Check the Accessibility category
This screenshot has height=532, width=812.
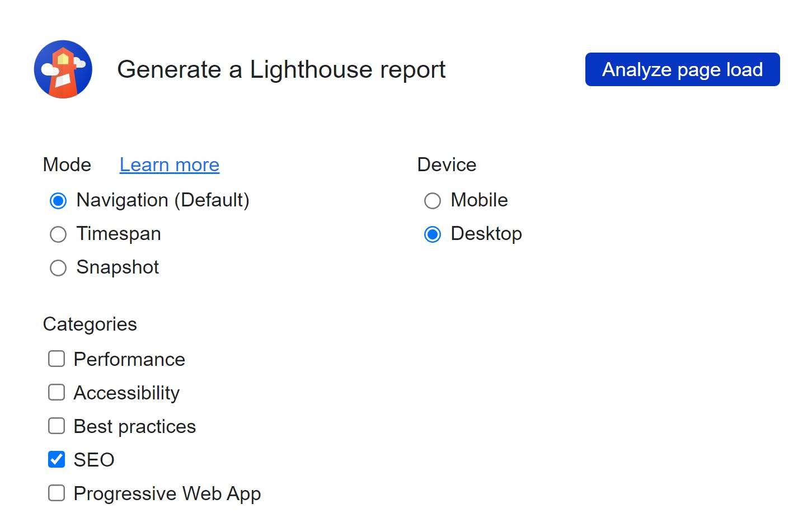[x=57, y=392]
